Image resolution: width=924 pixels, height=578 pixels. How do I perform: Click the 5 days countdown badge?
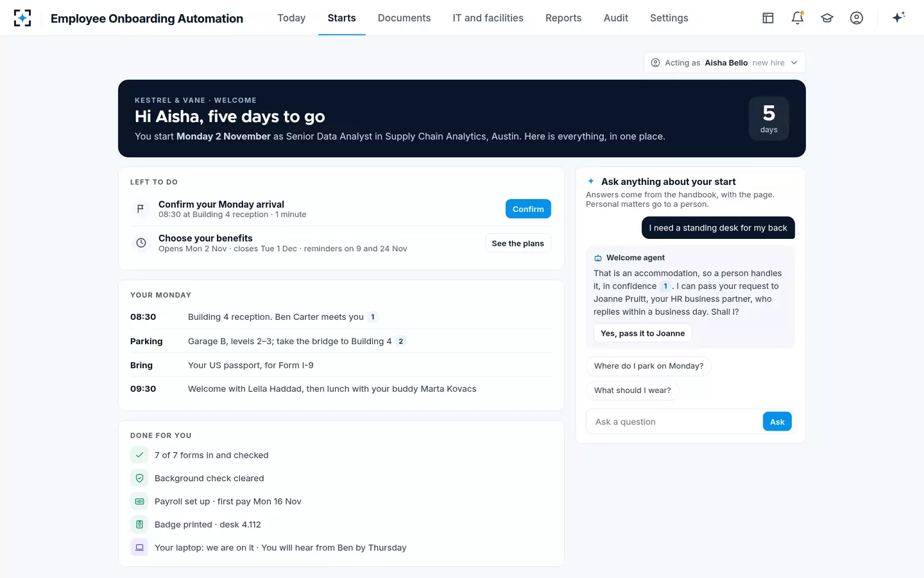769,118
